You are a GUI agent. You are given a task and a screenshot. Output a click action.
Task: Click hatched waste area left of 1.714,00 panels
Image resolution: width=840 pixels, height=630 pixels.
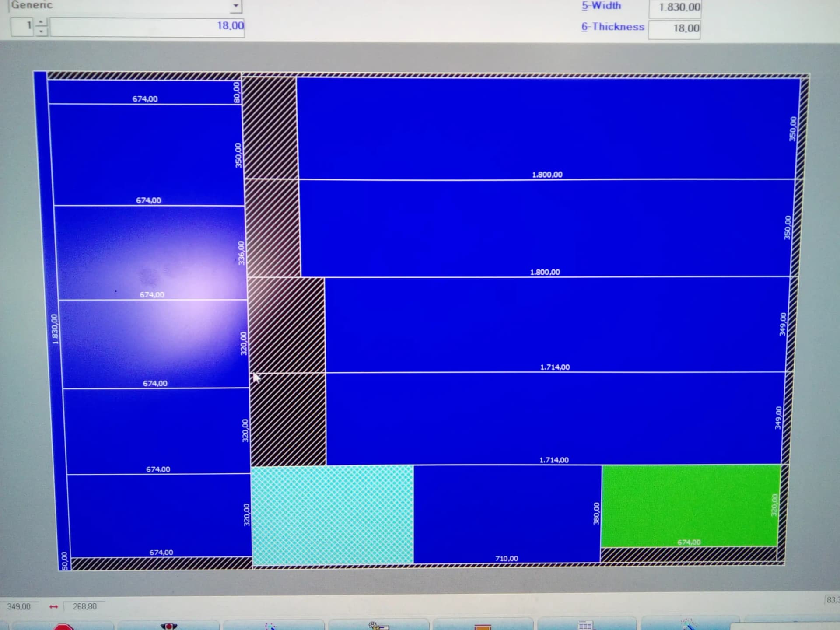[x=287, y=372]
